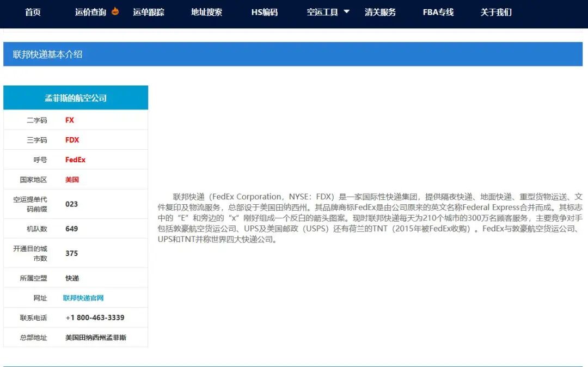Viewport: 588px width, 367px height.
Task: Click the 二字码 row label
Action: [x=37, y=120]
